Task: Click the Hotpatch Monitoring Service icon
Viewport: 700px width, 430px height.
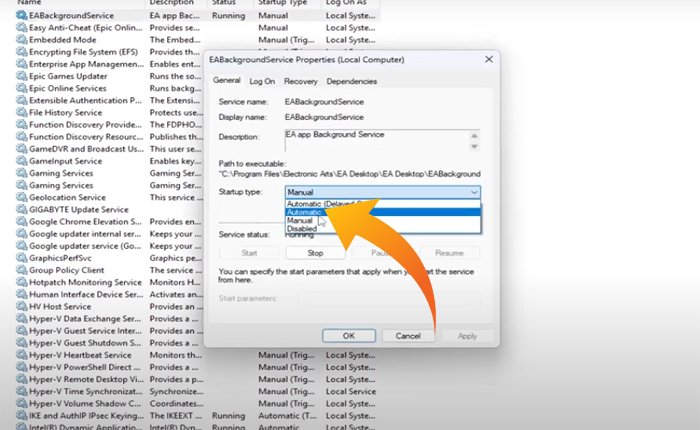Action: coord(21,282)
